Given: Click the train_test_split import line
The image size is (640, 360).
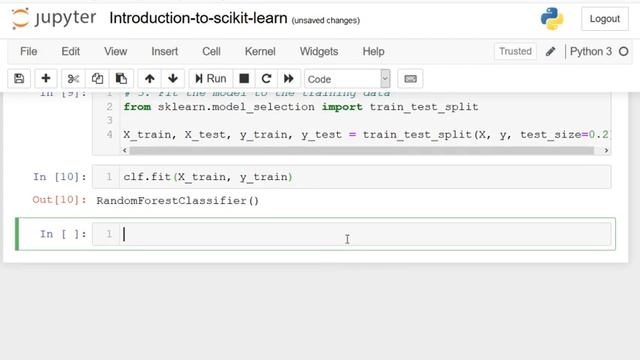Looking at the screenshot, I should pyautogui.click(x=301, y=107).
